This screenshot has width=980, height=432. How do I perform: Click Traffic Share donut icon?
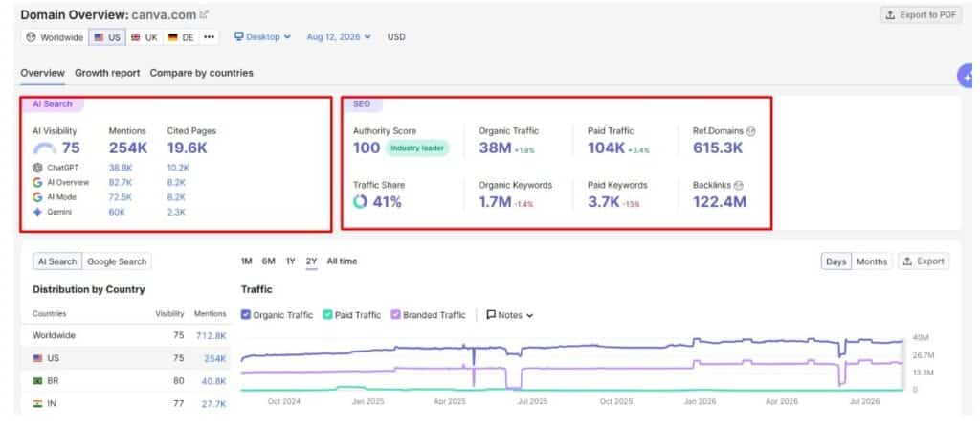(360, 202)
